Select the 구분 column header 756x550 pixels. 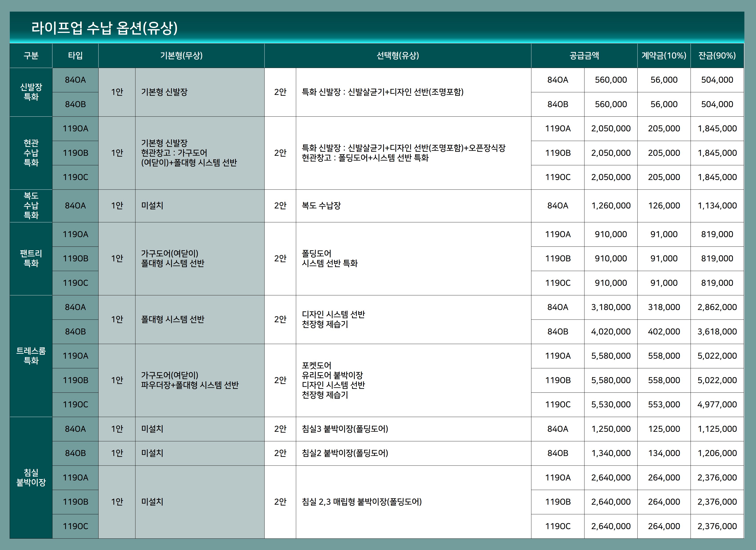click(x=31, y=56)
